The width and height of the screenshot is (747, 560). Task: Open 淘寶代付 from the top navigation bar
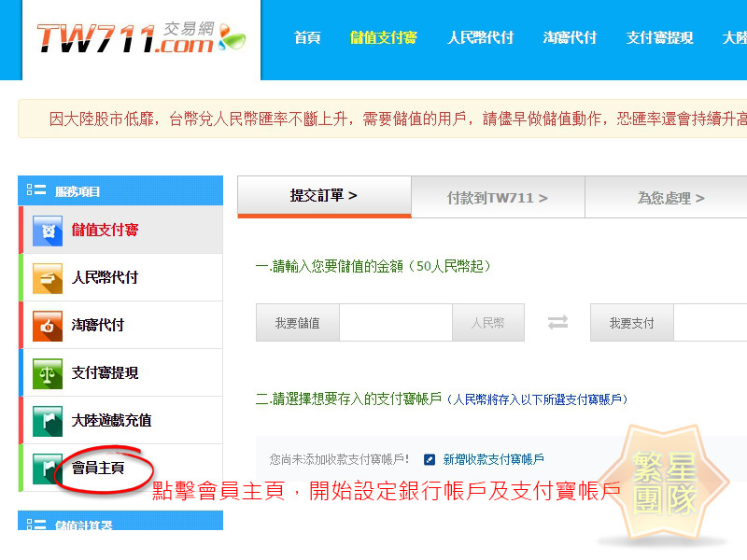click(x=570, y=38)
